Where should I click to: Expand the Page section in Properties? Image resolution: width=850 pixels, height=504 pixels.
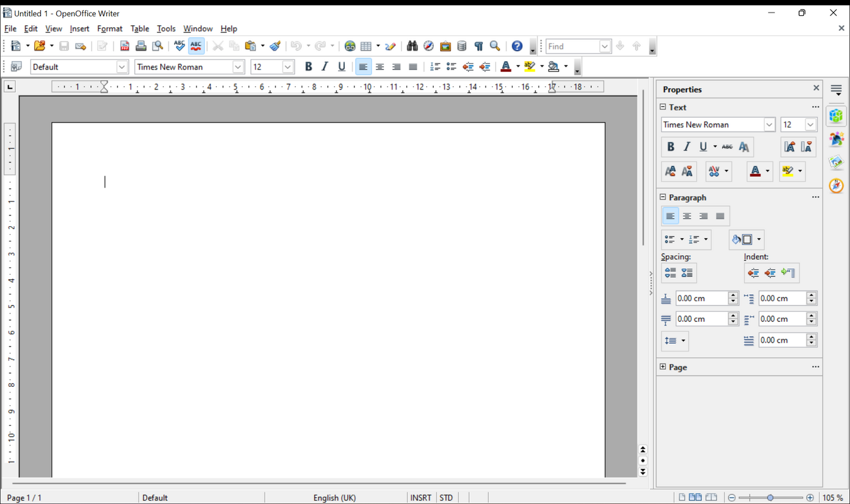click(663, 367)
